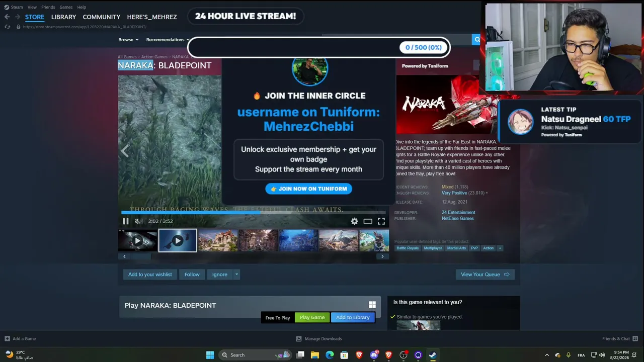Open the temple ruins screenshot thumbnail

218,240
